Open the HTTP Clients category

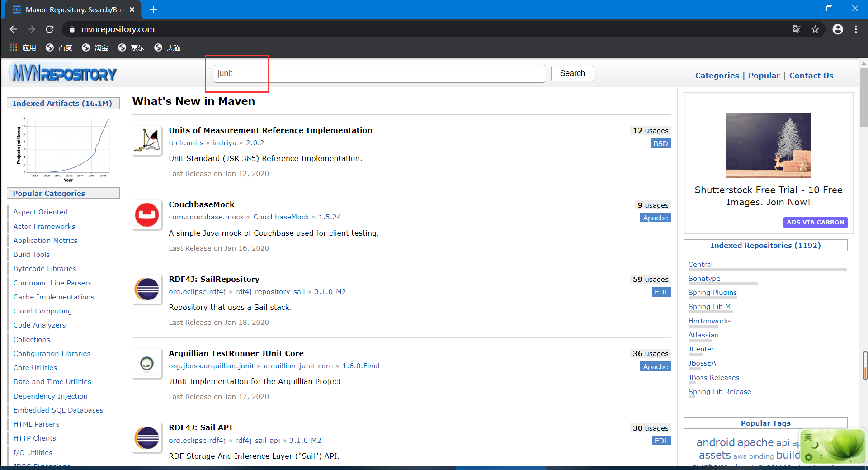click(35, 438)
